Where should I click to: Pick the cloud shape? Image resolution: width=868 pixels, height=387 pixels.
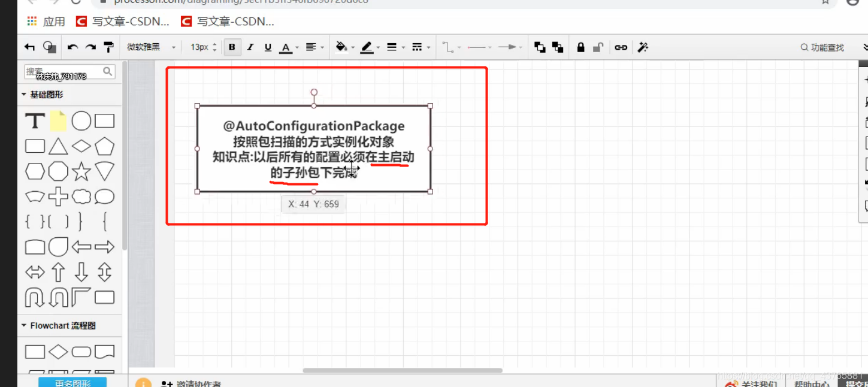(81, 196)
